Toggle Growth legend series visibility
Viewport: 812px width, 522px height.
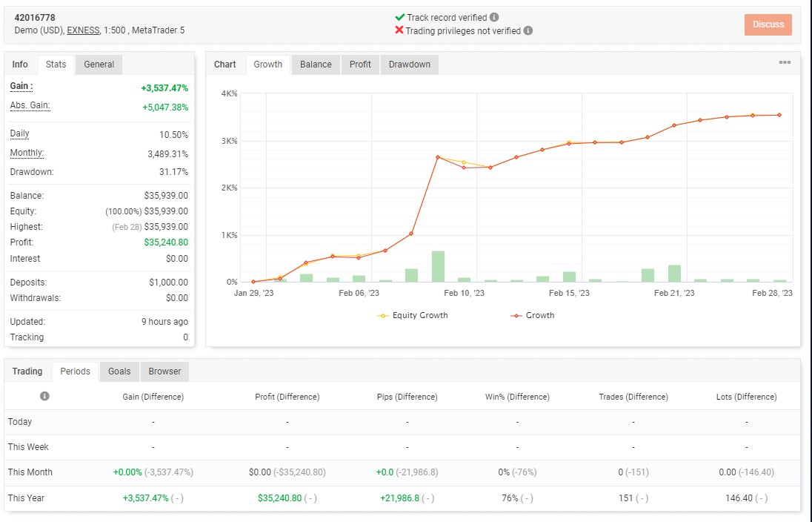coord(533,315)
